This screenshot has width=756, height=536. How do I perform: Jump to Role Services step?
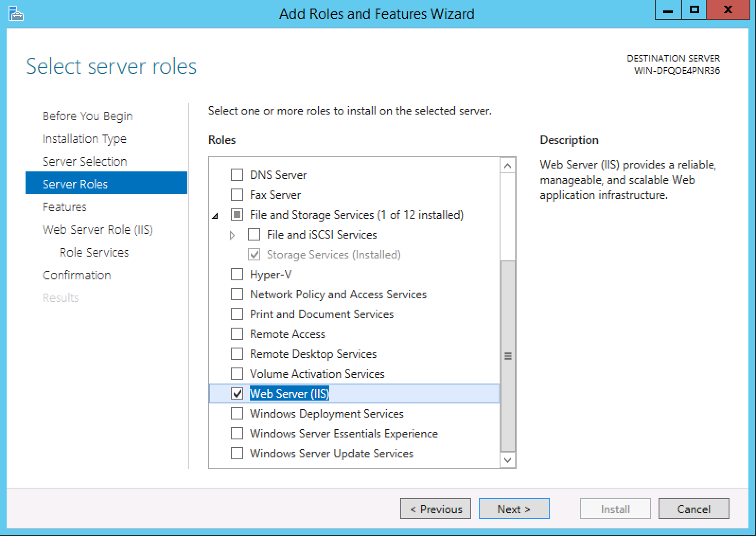[x=94, y=252]
